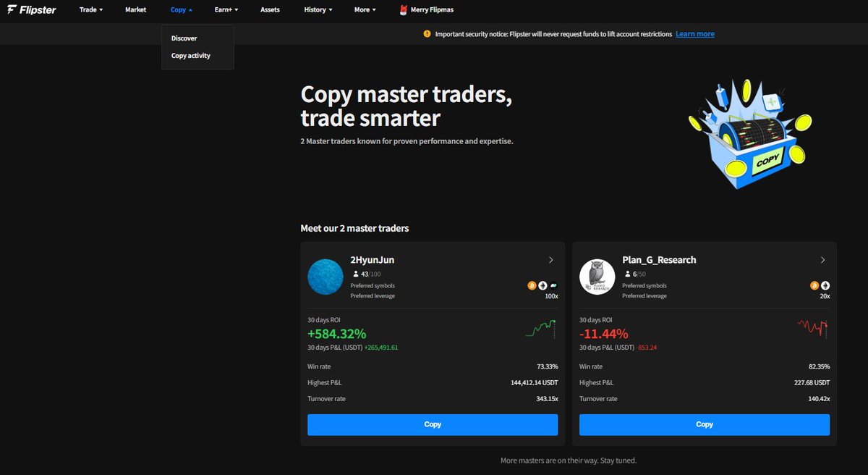Click Plan_G_Research's red ROI sparkline chart

click(812, 329)
